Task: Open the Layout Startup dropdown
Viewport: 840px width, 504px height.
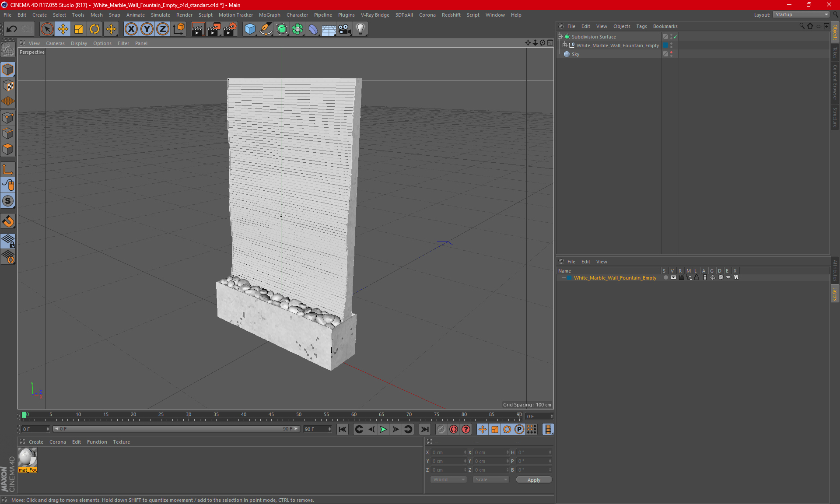Action: tap(801, 14)
